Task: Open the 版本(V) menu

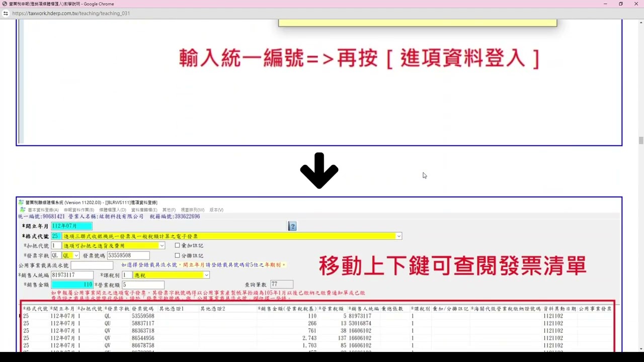Action: [216, 210]
